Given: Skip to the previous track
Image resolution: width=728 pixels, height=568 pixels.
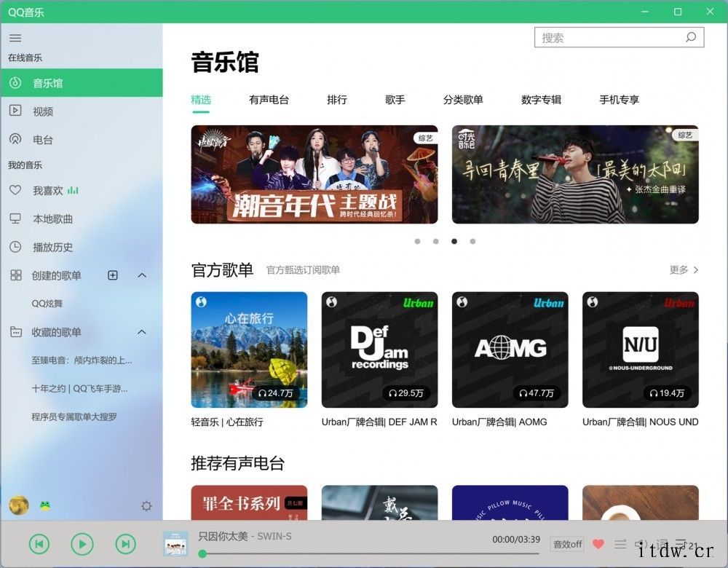Looking at the screenshot, I should (39, 544).
